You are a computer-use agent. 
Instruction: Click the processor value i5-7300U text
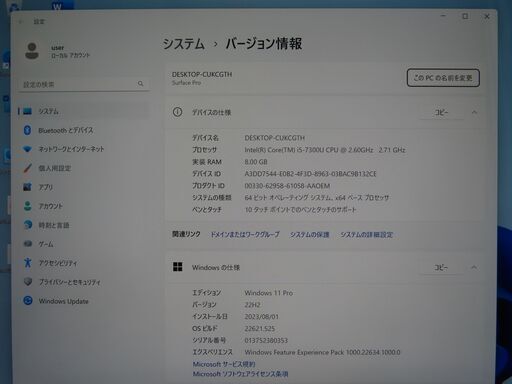[325, 150]
